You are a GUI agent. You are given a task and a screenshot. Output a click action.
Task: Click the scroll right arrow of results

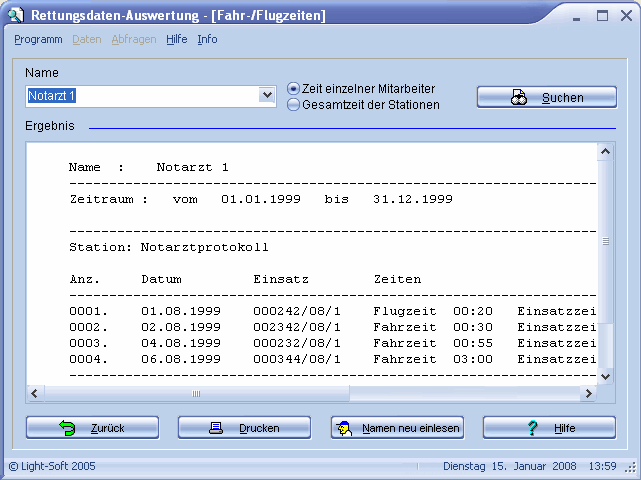pyautogui.click(x=589, y=394)
